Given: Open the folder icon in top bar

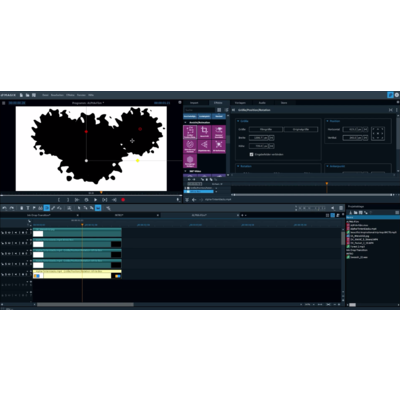Looking at the screenshot, I should [x=28, y=95].
